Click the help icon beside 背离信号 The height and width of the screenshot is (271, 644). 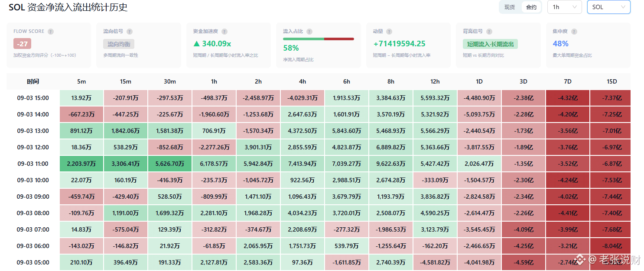tap(489, 32)
